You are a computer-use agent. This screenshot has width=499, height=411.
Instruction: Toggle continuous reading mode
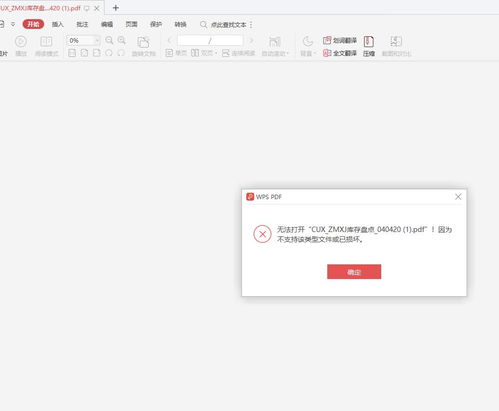[238, 53]
